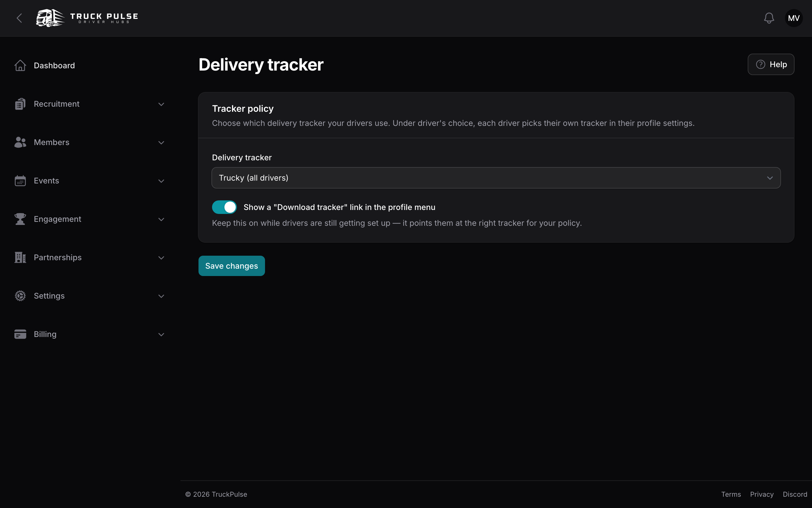
Task: Click the back arrow in header
Action: tap(19, 18)
